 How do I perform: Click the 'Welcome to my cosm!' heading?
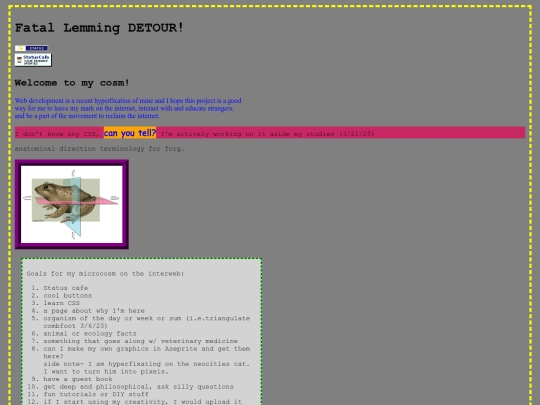pyautogui.click(x=72, y=83)
